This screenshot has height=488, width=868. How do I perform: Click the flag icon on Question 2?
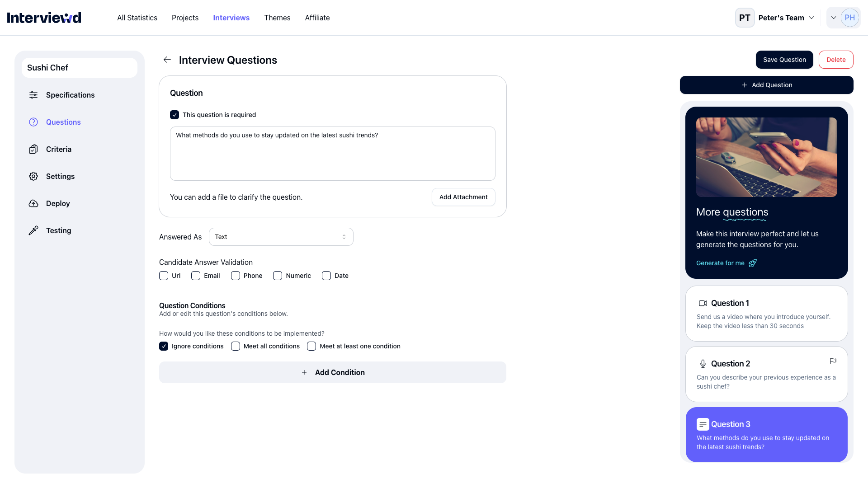833,361
